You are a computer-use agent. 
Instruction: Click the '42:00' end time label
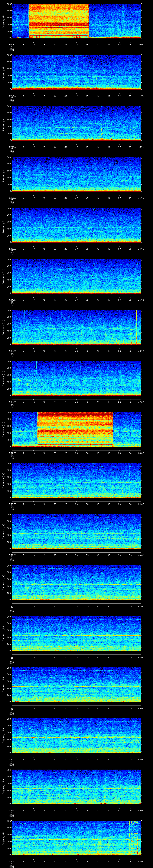141,657
